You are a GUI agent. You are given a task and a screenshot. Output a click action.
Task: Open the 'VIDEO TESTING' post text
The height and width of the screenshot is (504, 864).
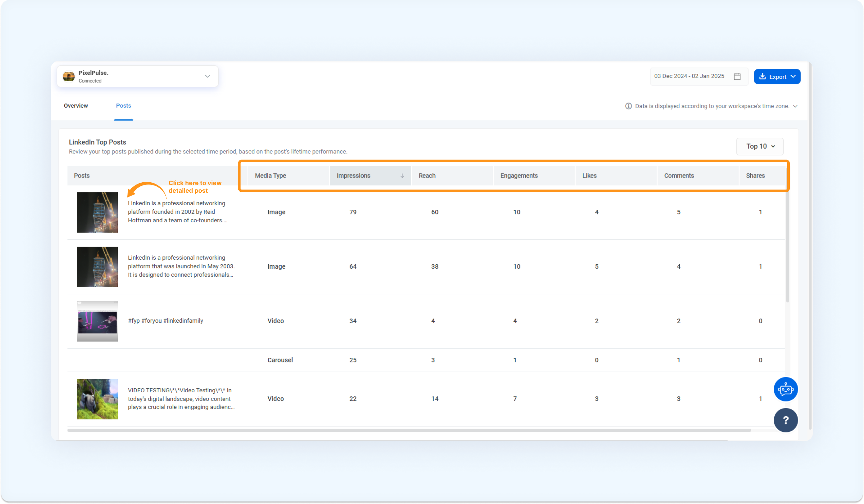click(x=181, y=399)
